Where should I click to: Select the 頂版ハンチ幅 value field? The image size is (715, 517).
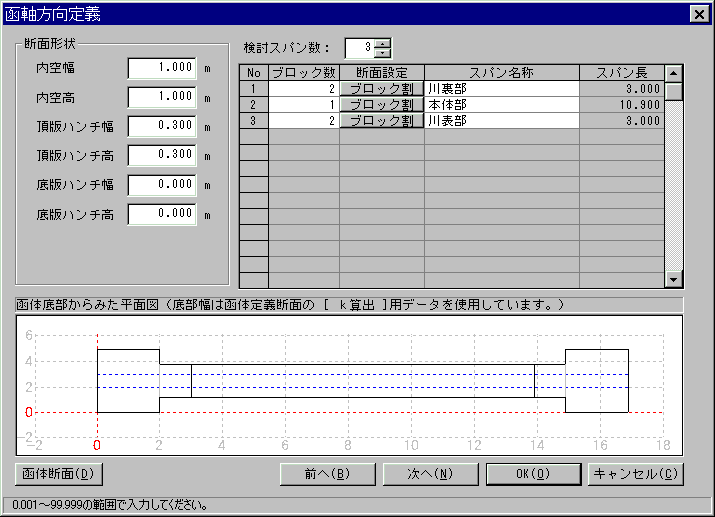162,126
